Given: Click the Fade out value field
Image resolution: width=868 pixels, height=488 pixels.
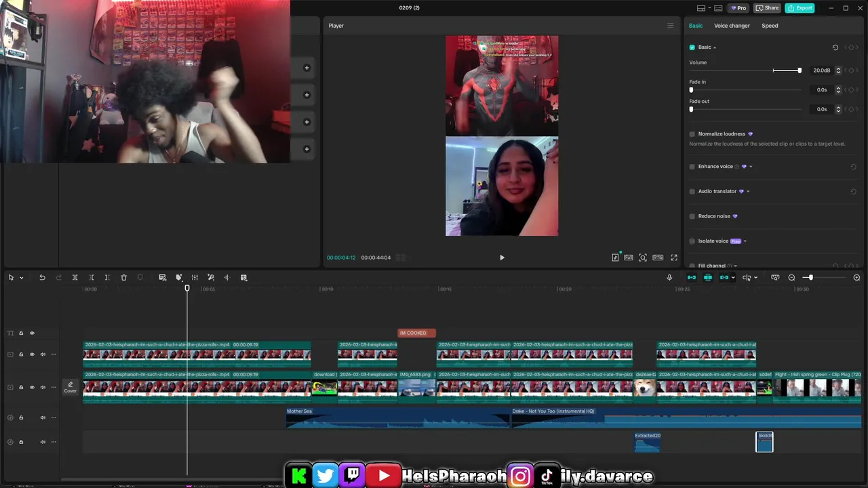Looking at the screenshot, I should [821, 109].
